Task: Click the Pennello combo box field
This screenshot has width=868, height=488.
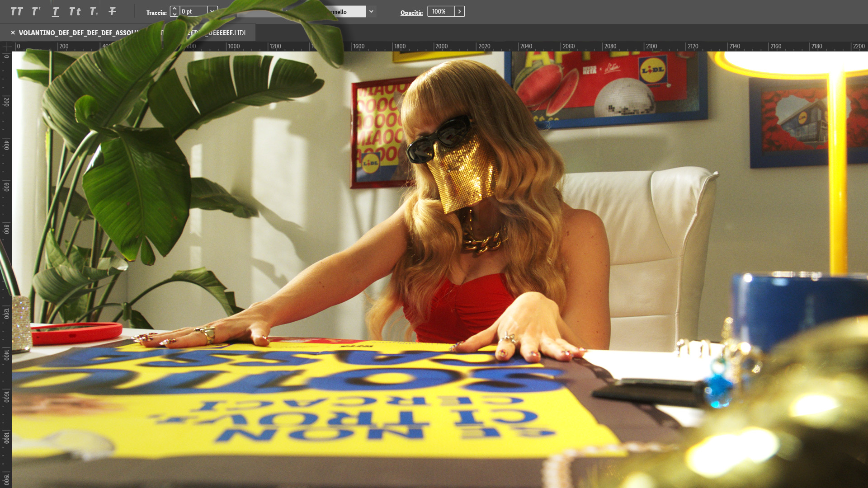Action: tap(350, 12)
